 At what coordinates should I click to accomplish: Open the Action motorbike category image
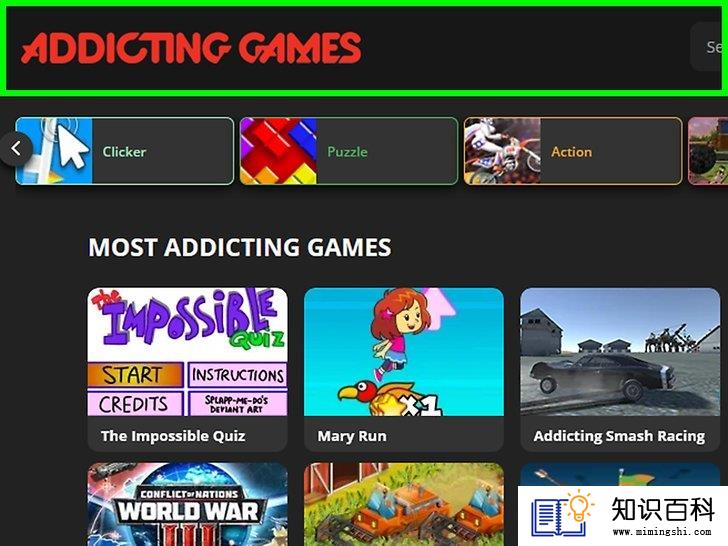[x=503, y=151]
